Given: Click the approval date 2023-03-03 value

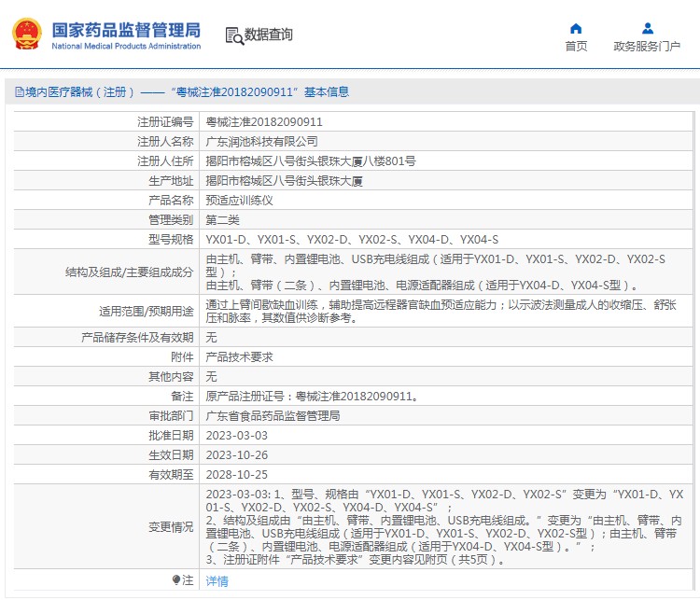Looking at the screenshot, I should coord(237,435).
